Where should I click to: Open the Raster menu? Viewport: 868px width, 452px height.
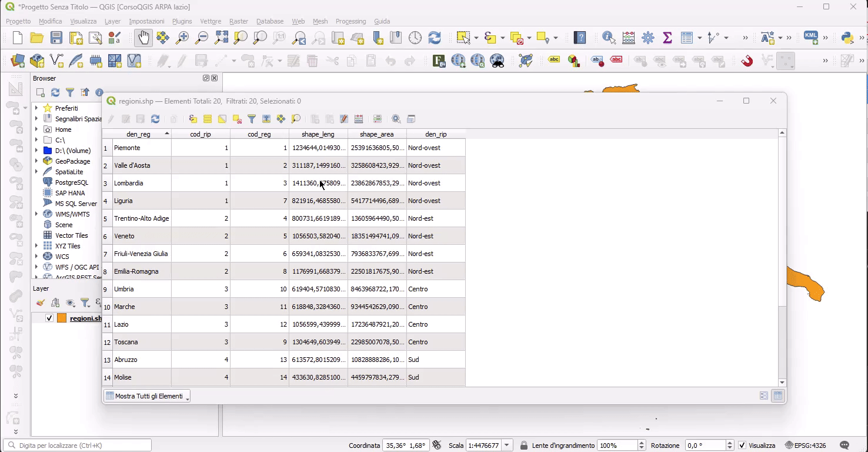coord(238,21)
